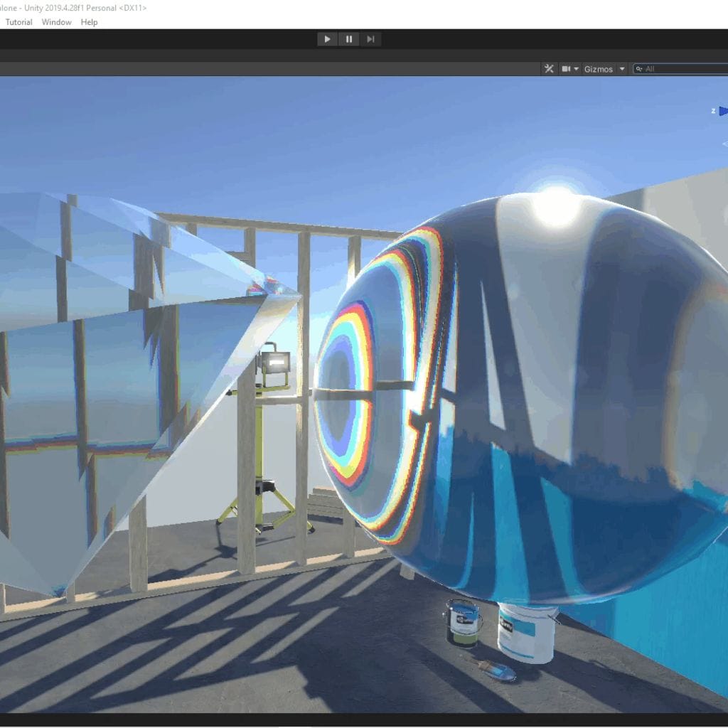This screenshot has width=728, height=728.
Task: Click the Unity title bar text
Action: 71,8
